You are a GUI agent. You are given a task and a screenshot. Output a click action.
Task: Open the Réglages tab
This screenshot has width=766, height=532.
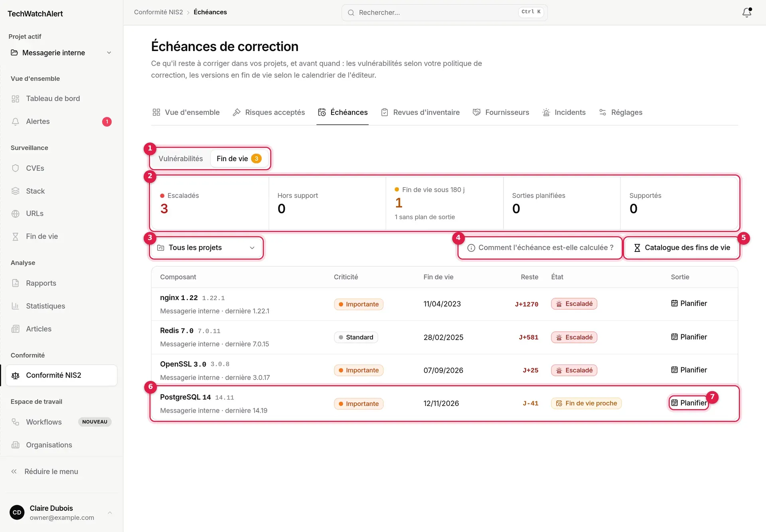tap(620, 112)
